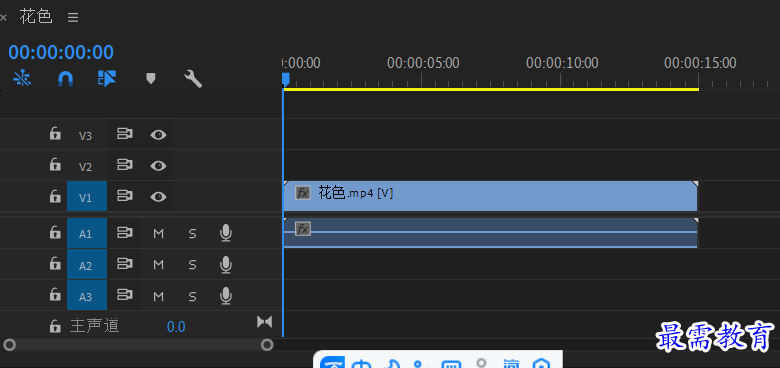Open the 花色 sequence panel menu
Image resolution: width=780 pixels, height=368 pixels.
pyautogui.click(x=73, y=17)
